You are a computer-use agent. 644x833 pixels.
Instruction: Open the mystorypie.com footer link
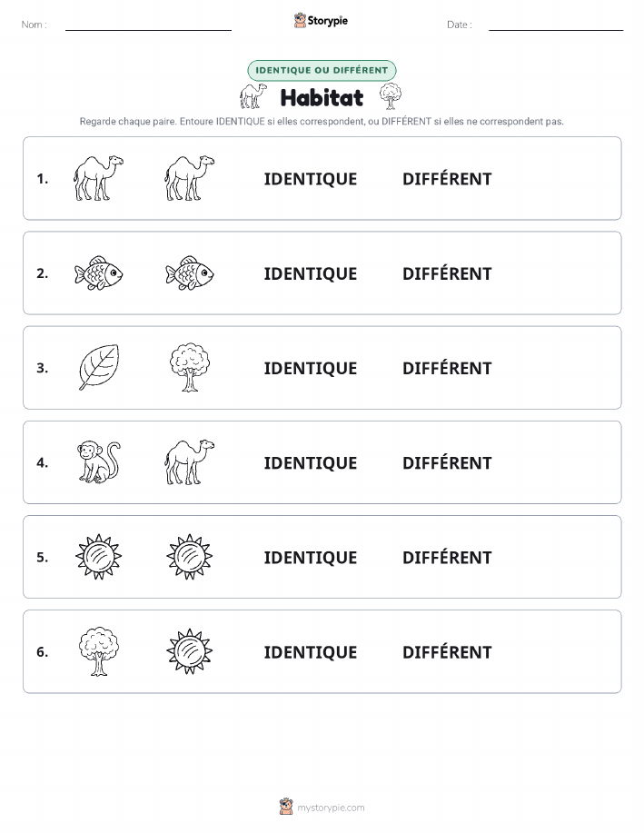pyautogui.click(x=322, y=807)
